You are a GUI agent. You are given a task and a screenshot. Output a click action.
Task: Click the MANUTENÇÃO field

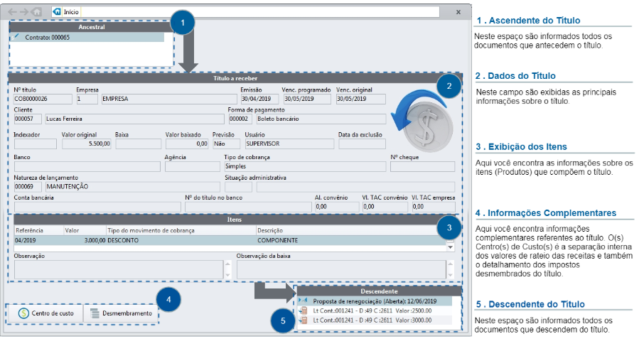pos(132,187)
